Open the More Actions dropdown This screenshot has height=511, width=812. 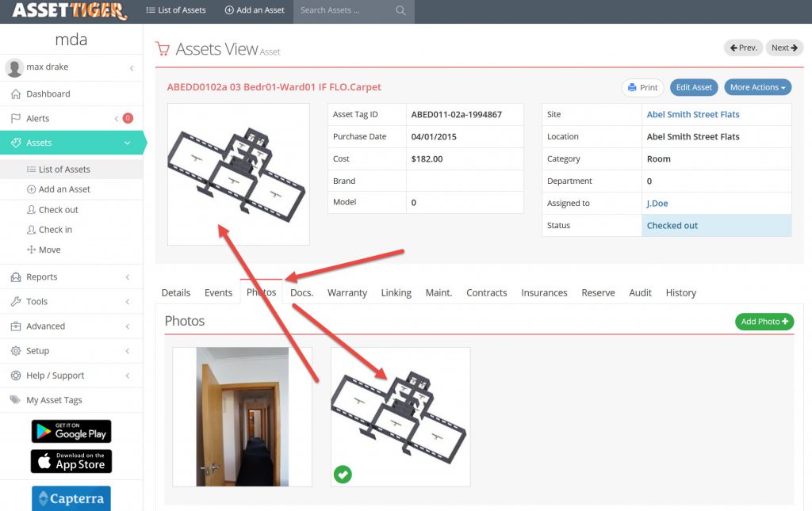(757, 88)
